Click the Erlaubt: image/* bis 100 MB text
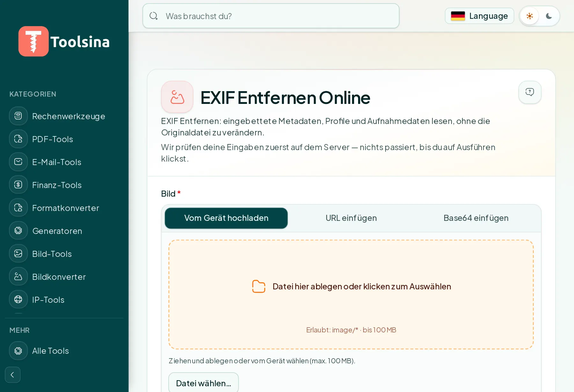 (351, 330)
